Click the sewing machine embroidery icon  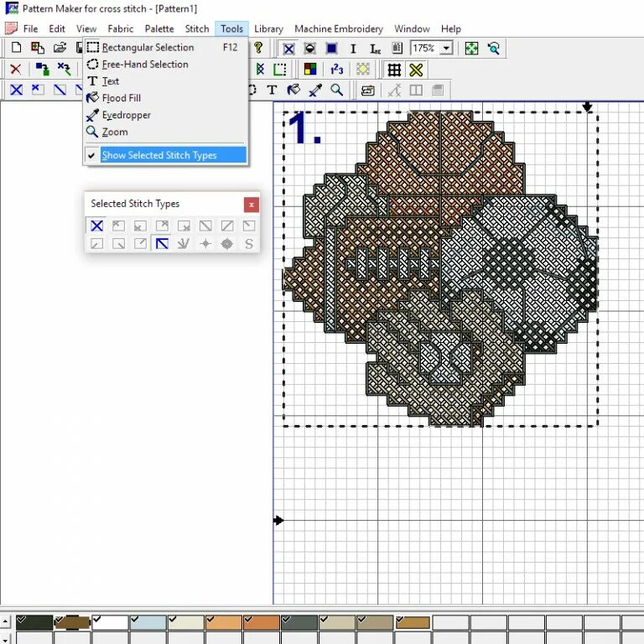[367, 90]
